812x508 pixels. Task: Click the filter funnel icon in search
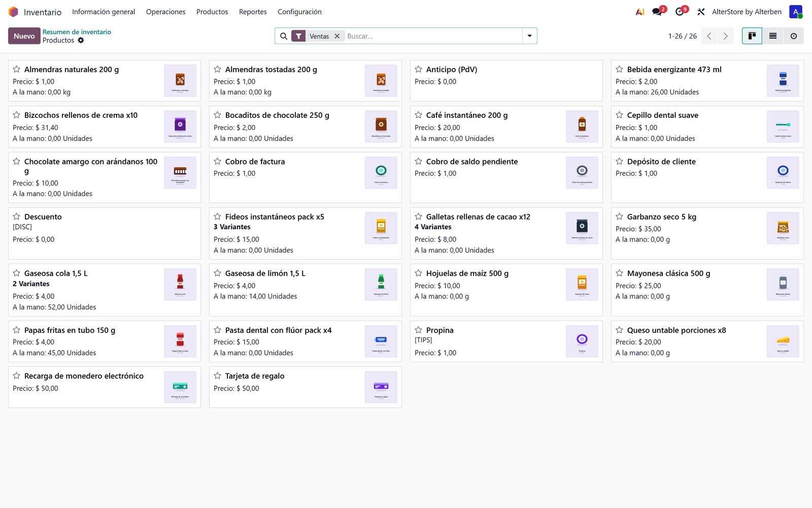pos(298,36)
